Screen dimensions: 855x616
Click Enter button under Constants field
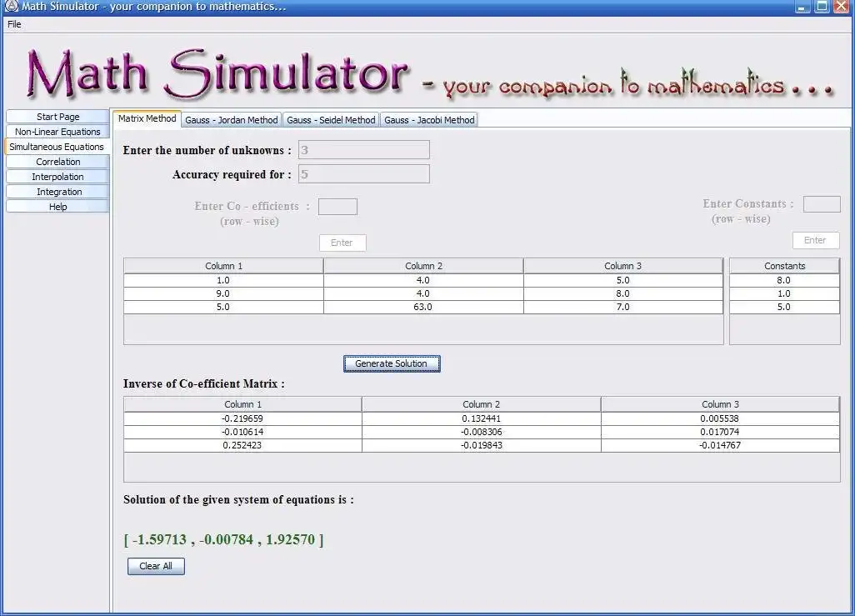816,240
